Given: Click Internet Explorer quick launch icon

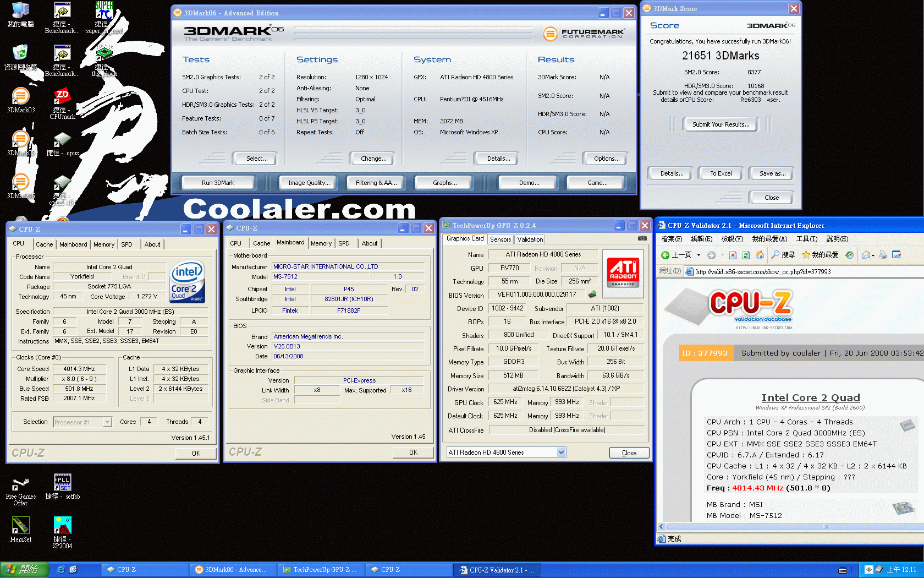Looking at the screenshot, I should (x=61, y=570).
